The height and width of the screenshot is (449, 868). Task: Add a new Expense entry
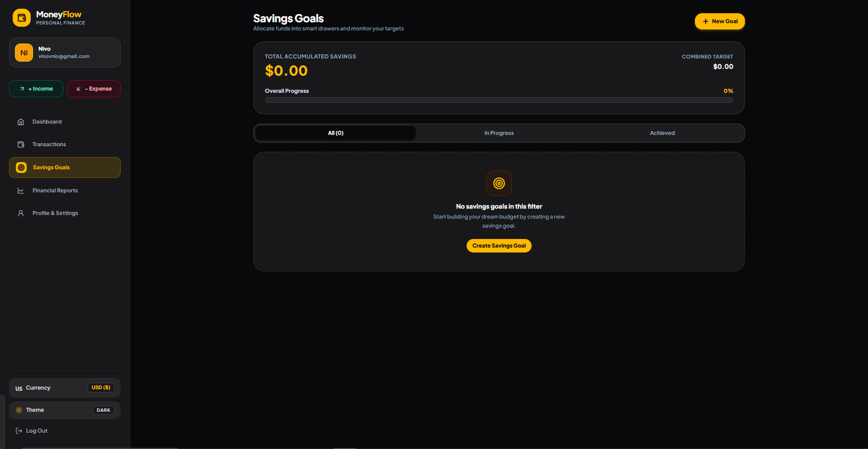click(x=94, y=89)
